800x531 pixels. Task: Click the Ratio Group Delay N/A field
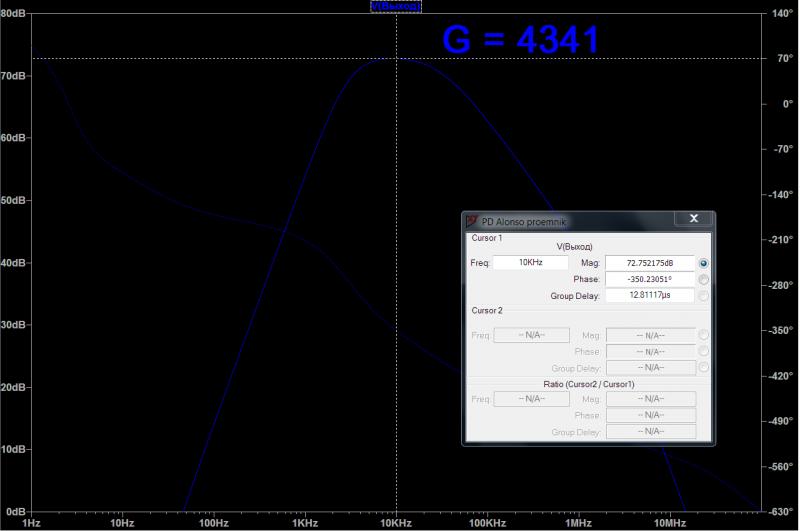pos(651,432)
